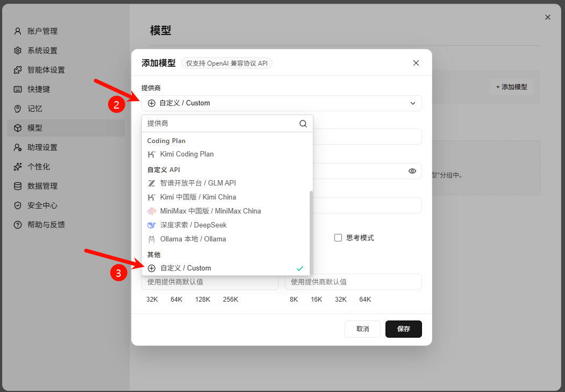Click the 仅支持 OpenAI 兼容协议 API tag
Viewport: 565px width, 392px height.
coord(227,63)
